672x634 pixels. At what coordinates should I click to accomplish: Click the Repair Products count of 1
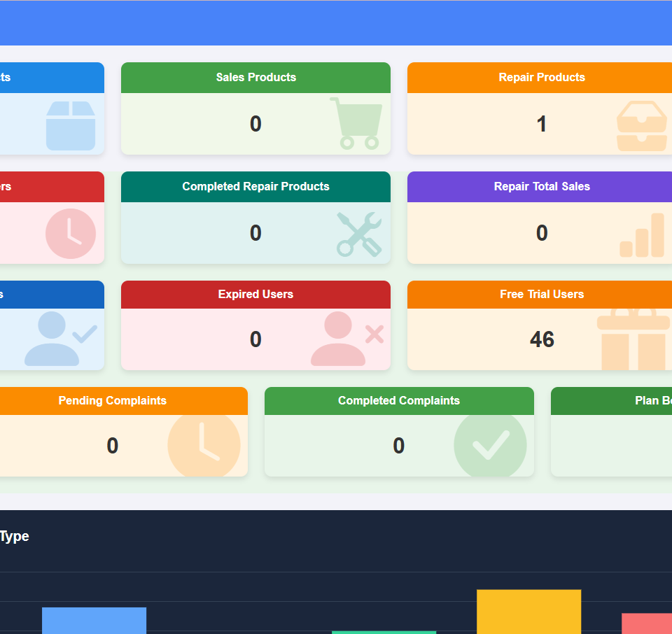click(x=542, y=125)
